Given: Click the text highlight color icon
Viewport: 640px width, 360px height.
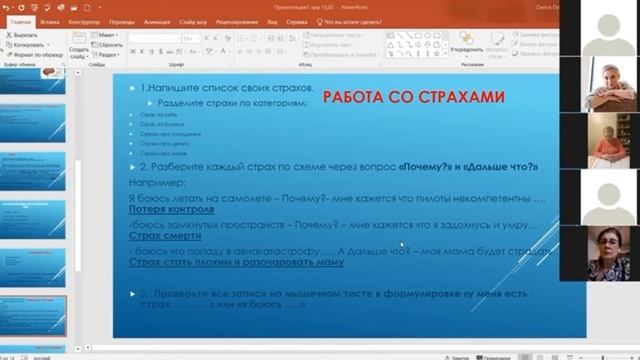Looking at the screenshot, I should click(x=210, y=51).
